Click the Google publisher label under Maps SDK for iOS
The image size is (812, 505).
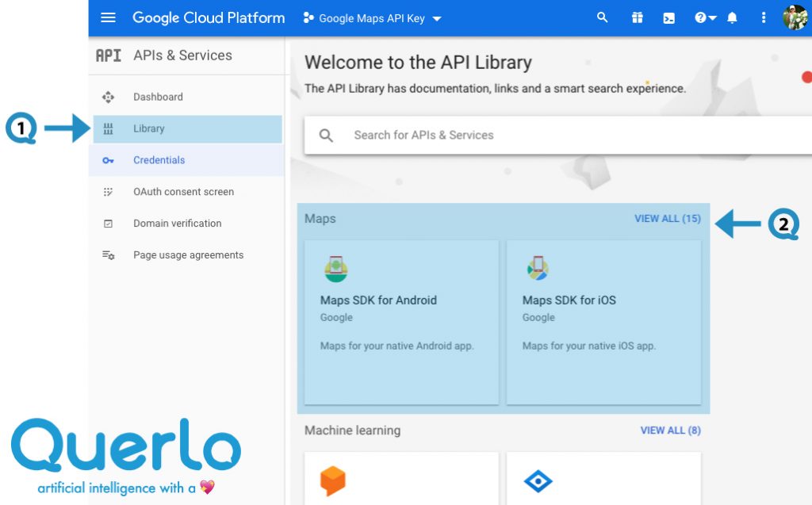[538, 317]
